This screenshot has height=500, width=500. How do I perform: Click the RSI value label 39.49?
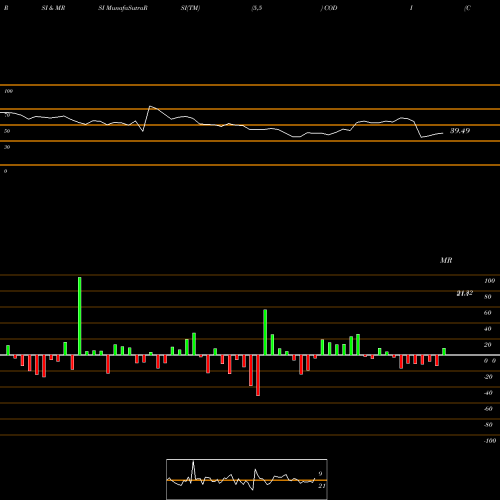pos(460,131)
